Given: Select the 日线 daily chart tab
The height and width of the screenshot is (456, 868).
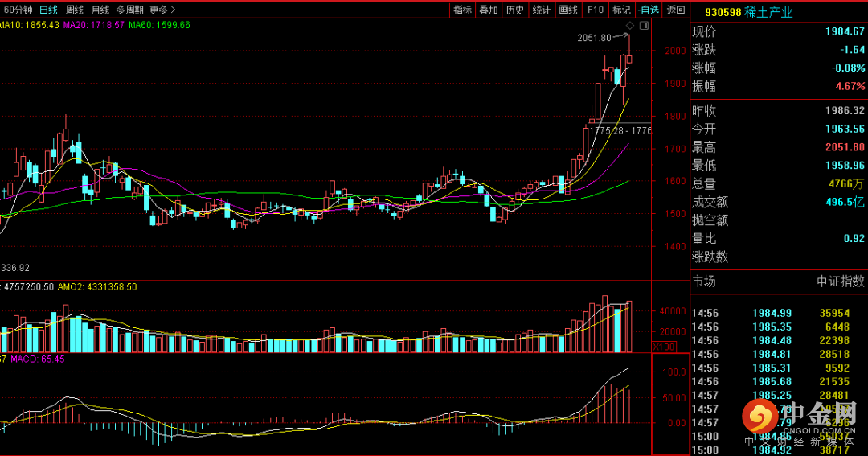Looking at the screenshot, I should click(49, 10).
